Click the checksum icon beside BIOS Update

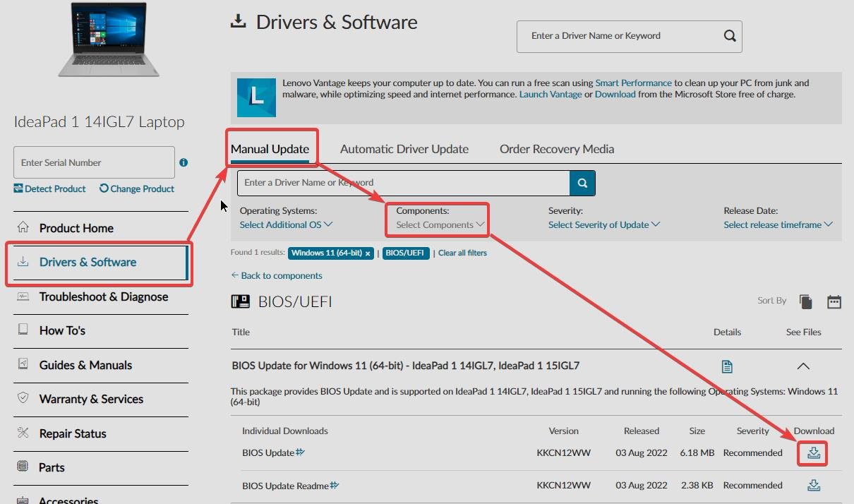pyautogui.click(x=300, y=452)
